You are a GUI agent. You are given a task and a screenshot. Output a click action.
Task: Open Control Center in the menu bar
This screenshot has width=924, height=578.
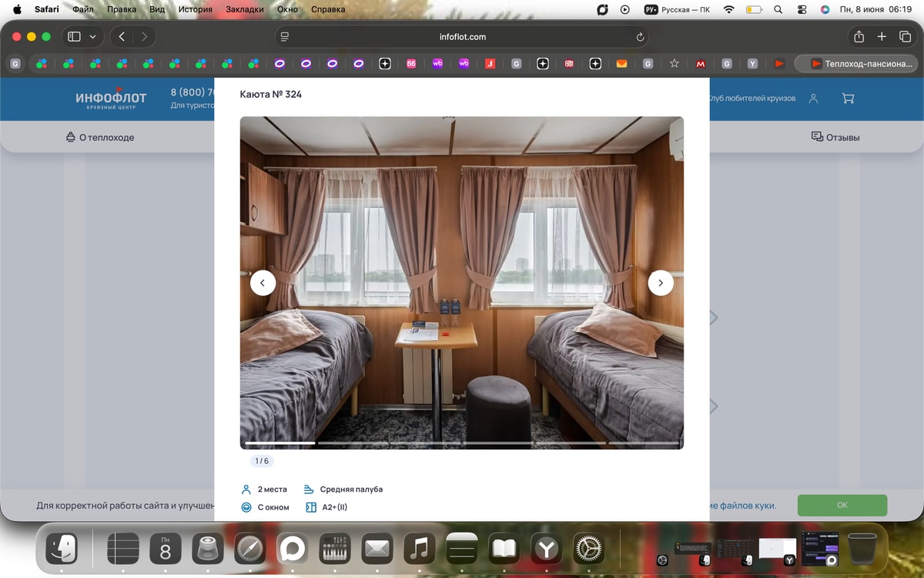pyautogui.click(x=802, y=9)
